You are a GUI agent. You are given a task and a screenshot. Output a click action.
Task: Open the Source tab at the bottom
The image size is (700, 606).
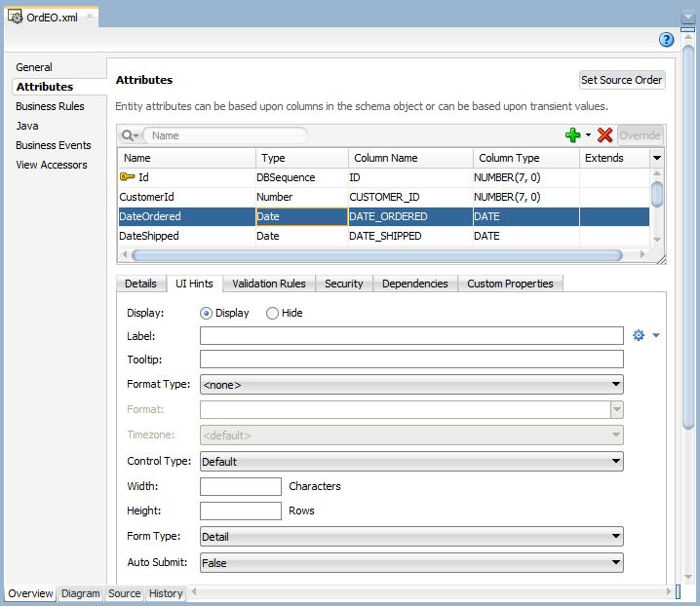[125, 593]
